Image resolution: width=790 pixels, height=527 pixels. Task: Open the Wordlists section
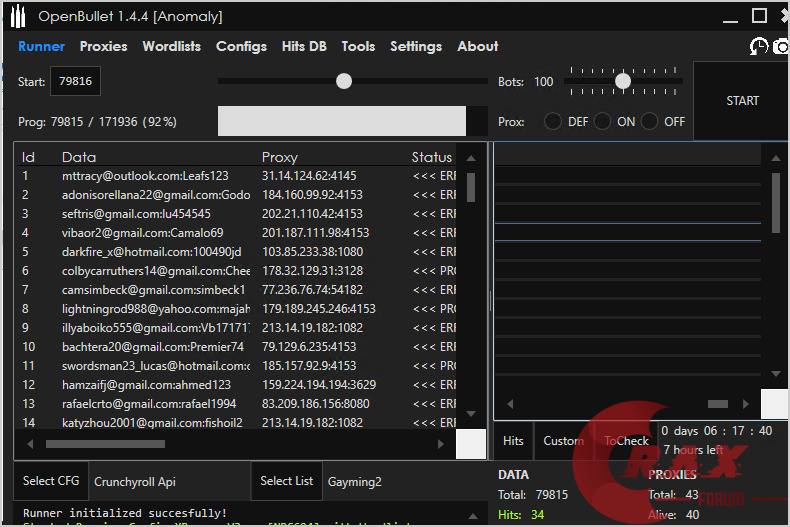[x=171, y=46]
